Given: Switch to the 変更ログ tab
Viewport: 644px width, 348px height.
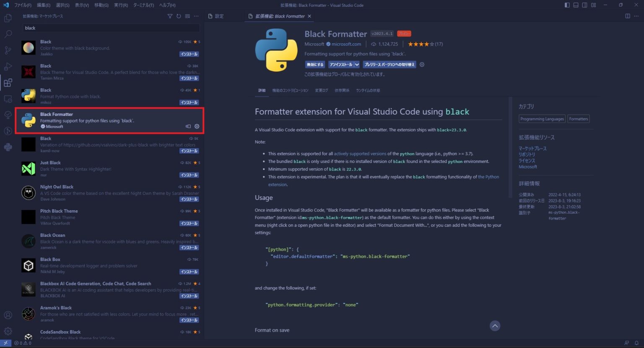Looking at the screenshot, I should click(321, 90).
